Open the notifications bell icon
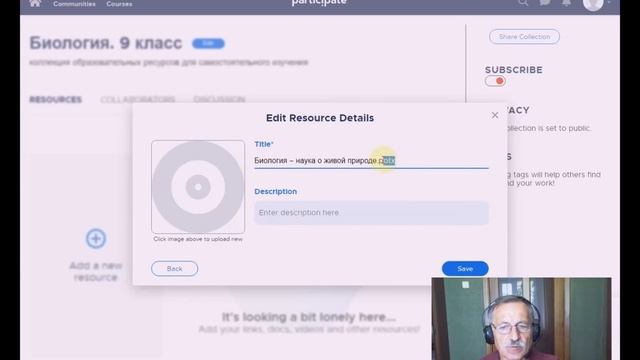640x360 pixels. (567, 3)
